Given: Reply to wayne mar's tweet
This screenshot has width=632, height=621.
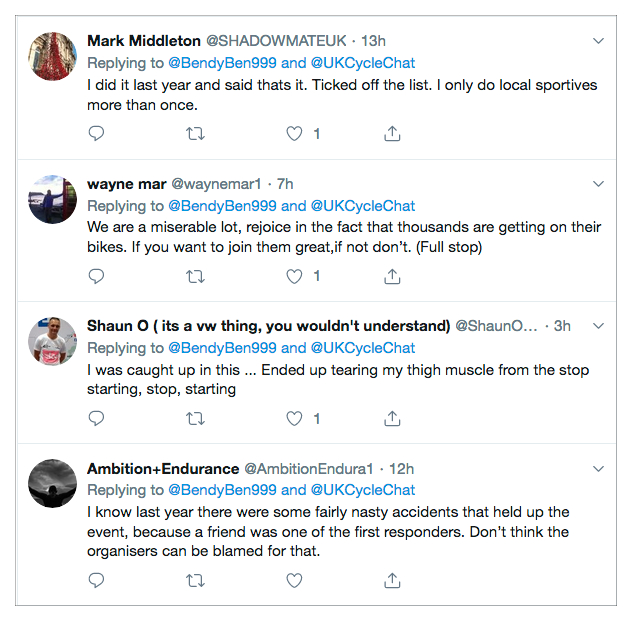Looking at the screenshot, I should pyautogui.click(x=96, y=276).
